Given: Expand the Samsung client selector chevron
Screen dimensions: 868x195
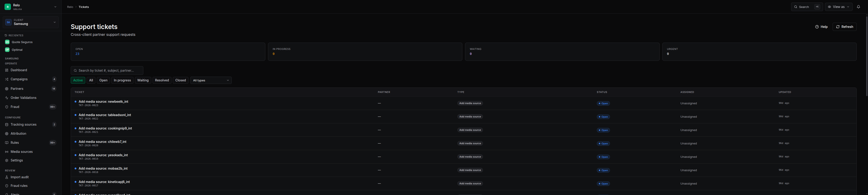Looking at the screenshot, I should click(x=55, y=22).
